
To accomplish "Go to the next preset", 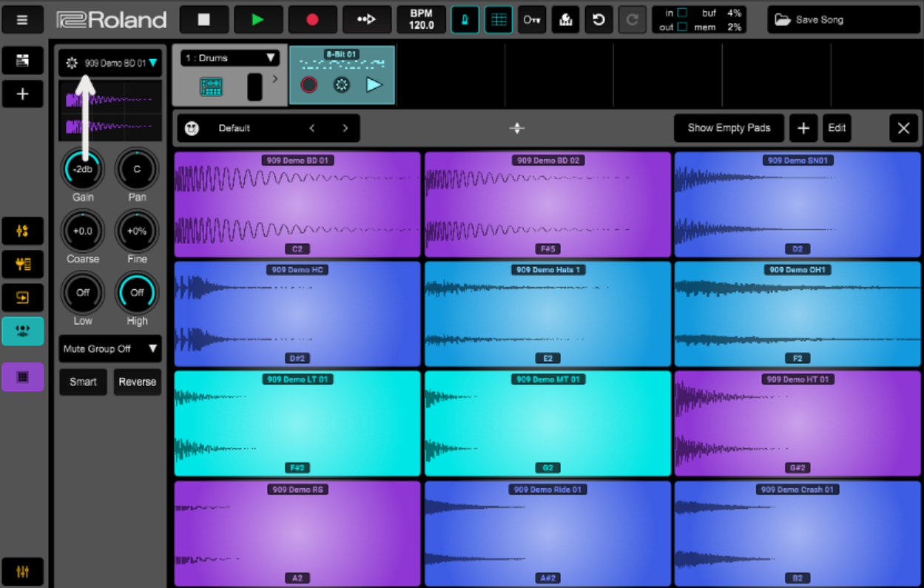I will click(x=345, y=128).
